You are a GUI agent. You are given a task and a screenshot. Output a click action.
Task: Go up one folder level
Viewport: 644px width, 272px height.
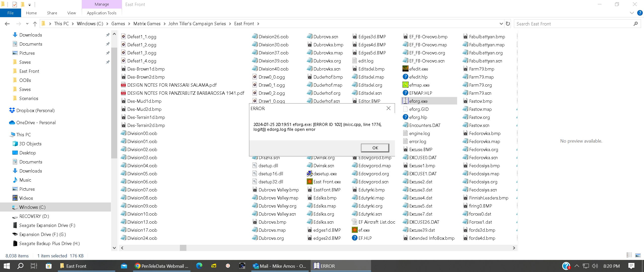click(35, 24)
